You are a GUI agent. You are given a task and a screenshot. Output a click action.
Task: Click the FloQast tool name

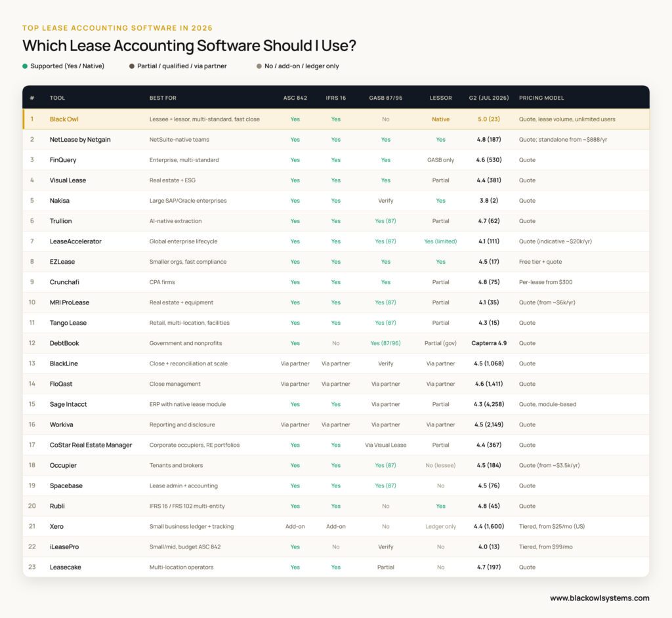click(x=61, y=384)
